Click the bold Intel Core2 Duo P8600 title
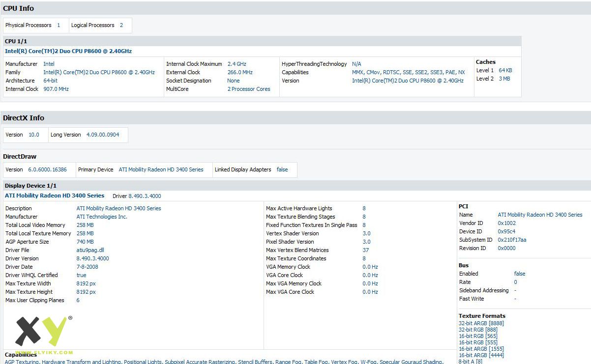 coord(68,51)
